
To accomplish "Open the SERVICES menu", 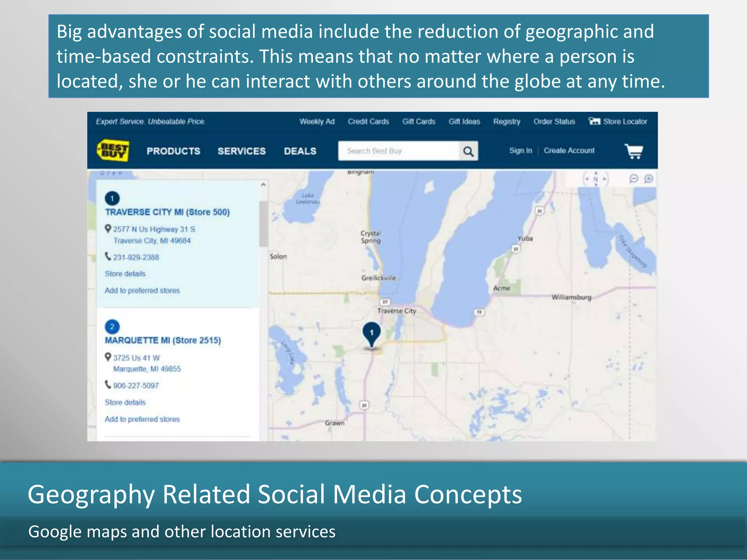I will pyautogui.click(x=242, y=151).
